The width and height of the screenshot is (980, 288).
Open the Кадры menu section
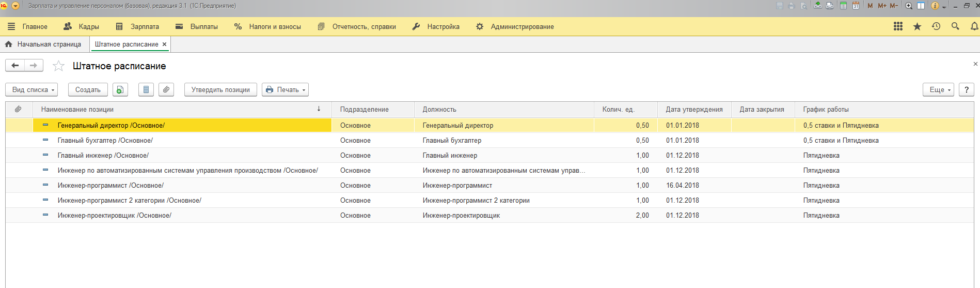pos(81,26)
